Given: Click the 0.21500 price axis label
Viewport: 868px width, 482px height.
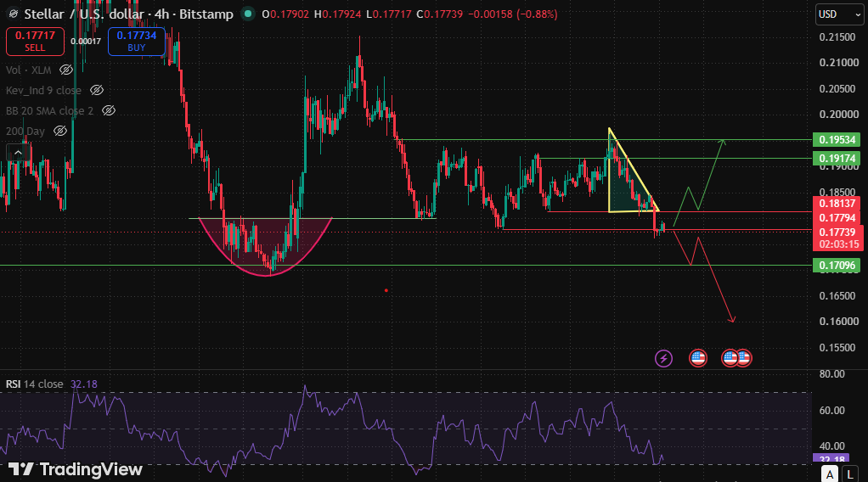Looking at the screenshot, I should (x=837, y=37).
